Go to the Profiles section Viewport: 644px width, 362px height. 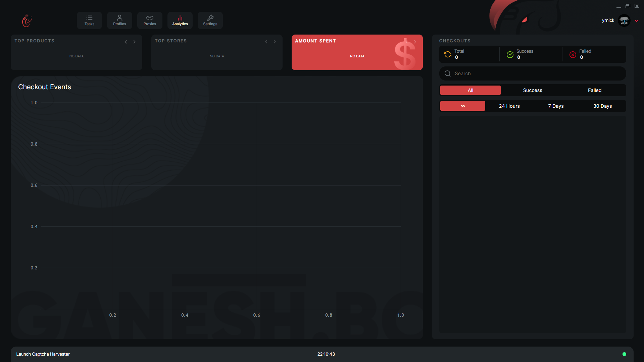pos(119,20)
